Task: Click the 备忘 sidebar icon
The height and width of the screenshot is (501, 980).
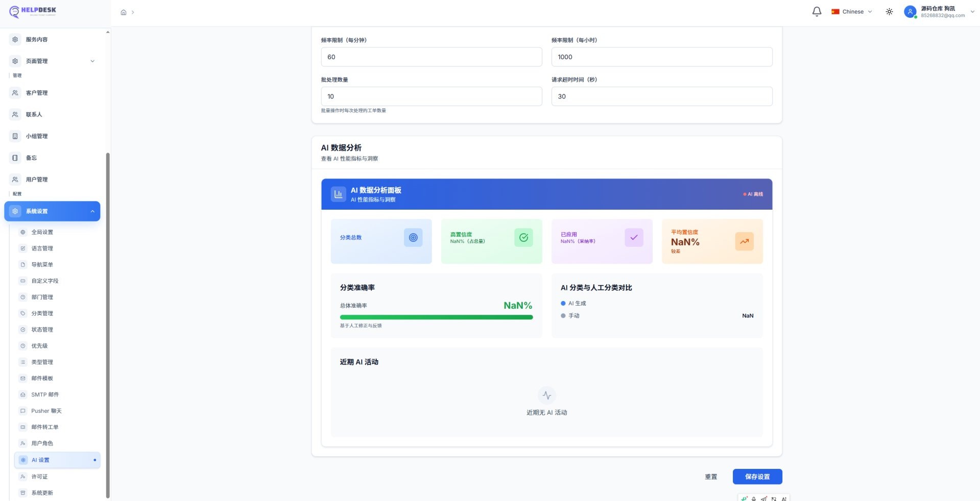Action: pos(15,158)
